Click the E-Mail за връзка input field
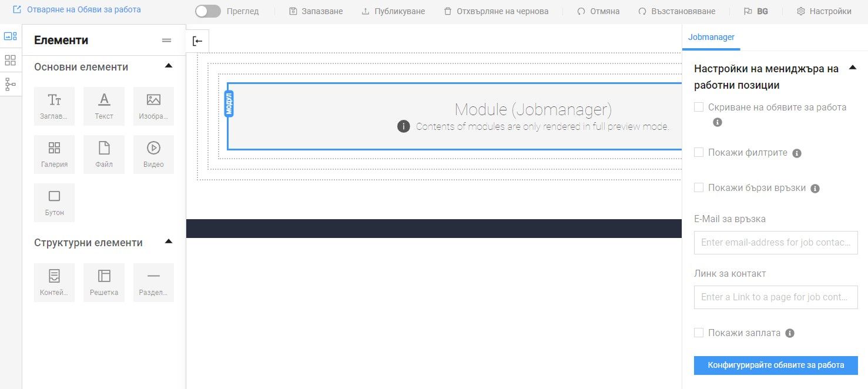 coord(776,242)
